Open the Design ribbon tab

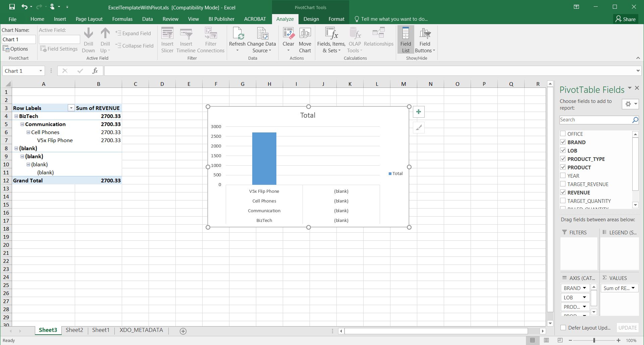[x=311, y=19]
